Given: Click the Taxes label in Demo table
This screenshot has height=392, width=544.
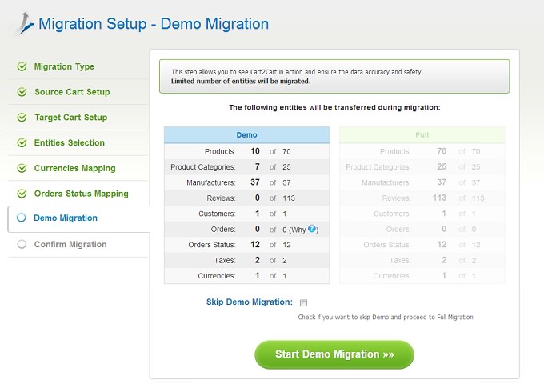Looking at the screenshot, I should click(x=225, y=261).
